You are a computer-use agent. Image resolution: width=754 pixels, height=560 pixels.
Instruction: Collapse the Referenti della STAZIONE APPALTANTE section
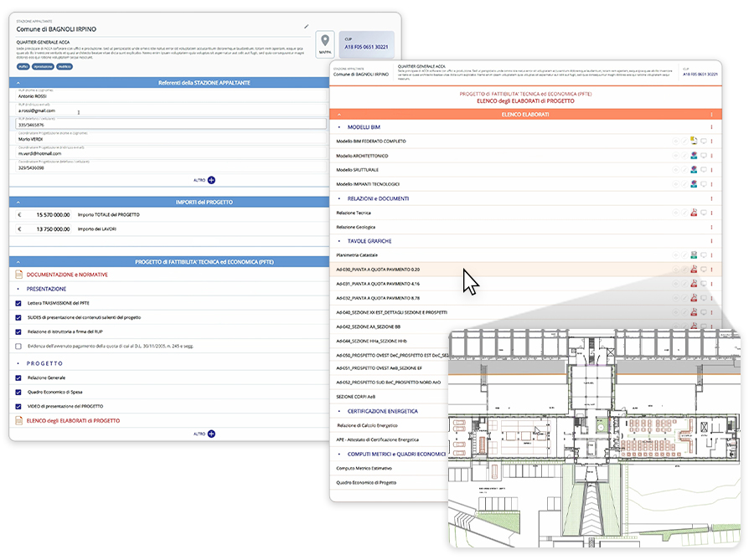(x=18, y=83)
